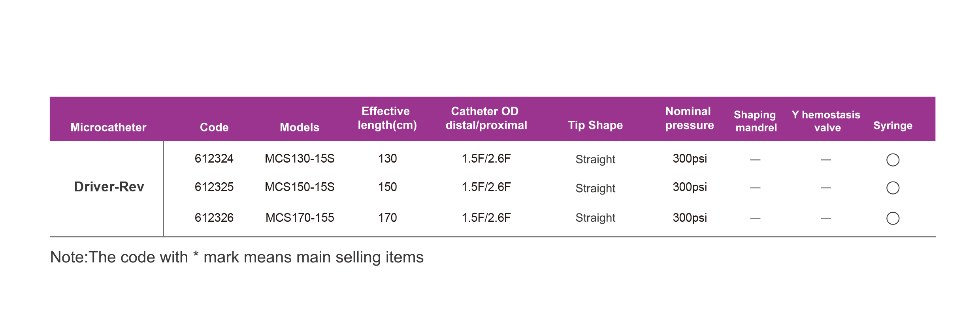Screen dimensions: 980x322
Task: Select product code 612324
Action: [x=214, y=159]
